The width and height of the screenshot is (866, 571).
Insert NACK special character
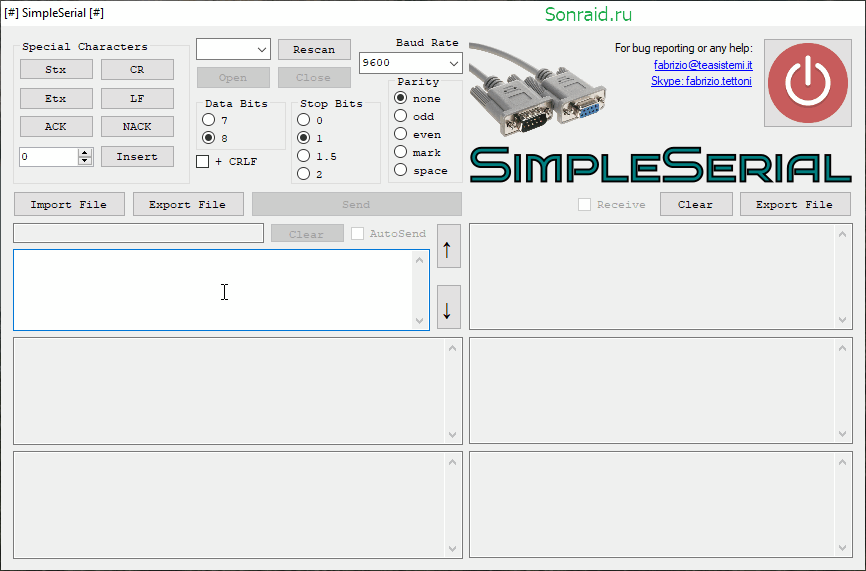tap(137, 126)
